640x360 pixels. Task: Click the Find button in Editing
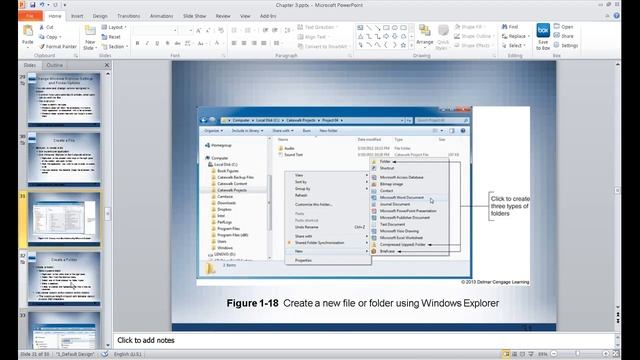click(x=510, y=27)
